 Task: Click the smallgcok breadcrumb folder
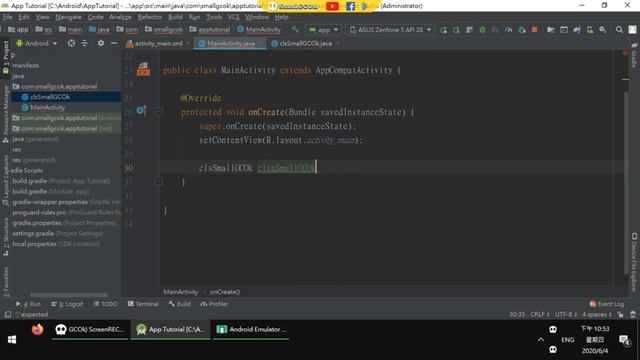point(164,29)
